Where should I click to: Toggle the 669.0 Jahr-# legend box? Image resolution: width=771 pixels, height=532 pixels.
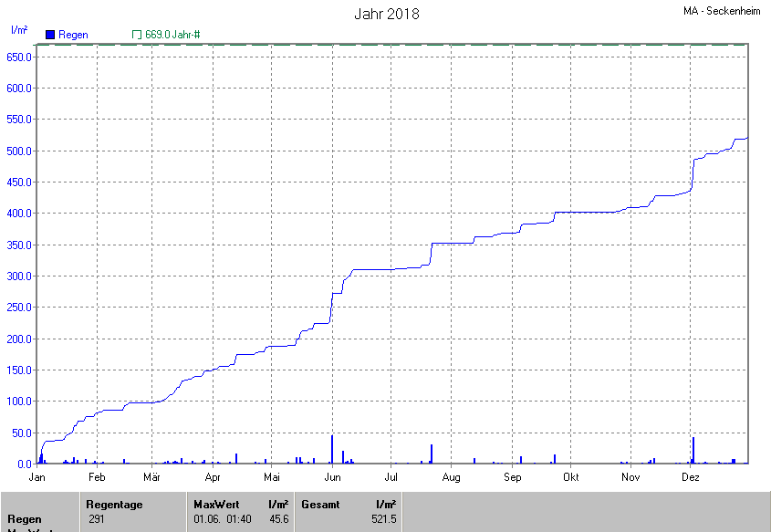coord(137,35)
